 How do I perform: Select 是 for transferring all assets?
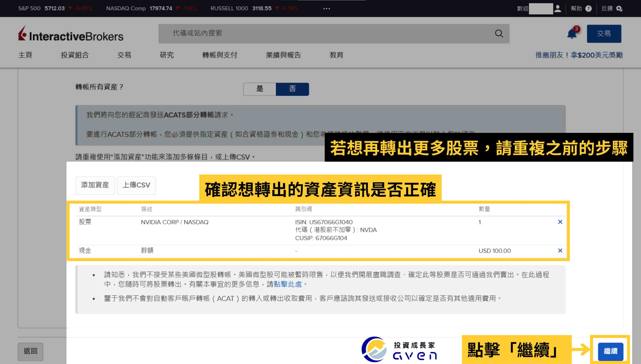point(259,89)
